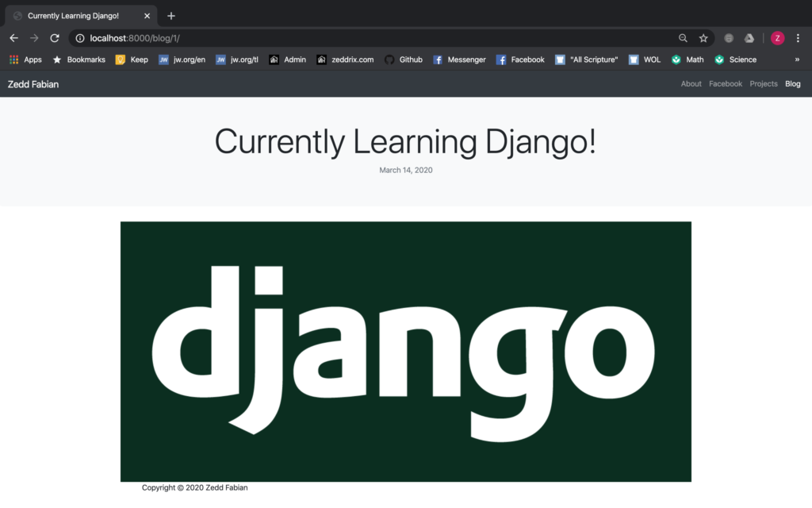Close the Currently Learning Django tab
Viewport: 812px width, 508px height.
[147, 16]
